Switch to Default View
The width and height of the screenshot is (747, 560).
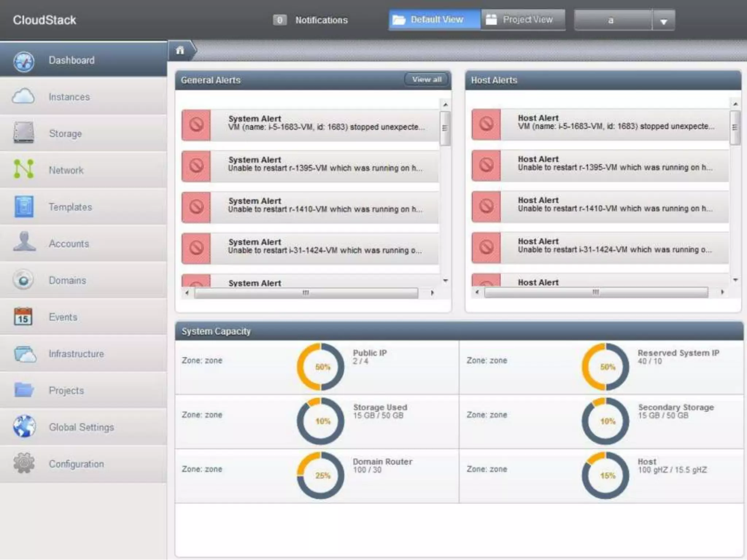(x=434, y=20)
